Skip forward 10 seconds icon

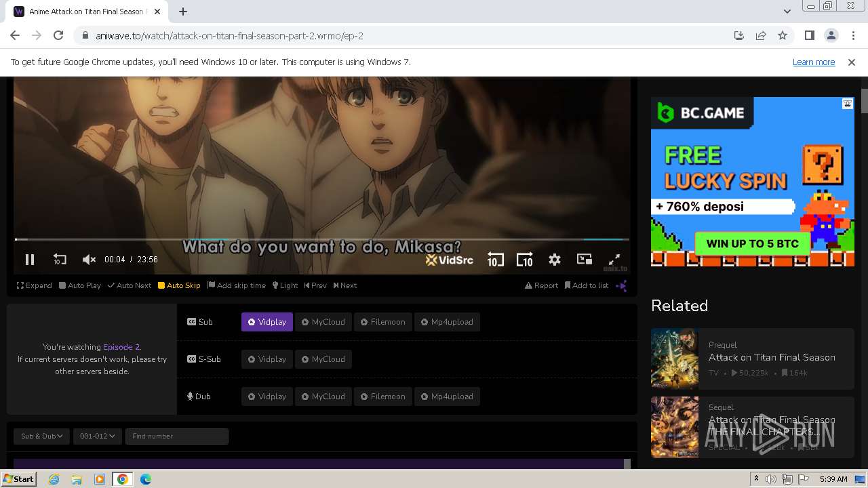click(x=525, y=260)
